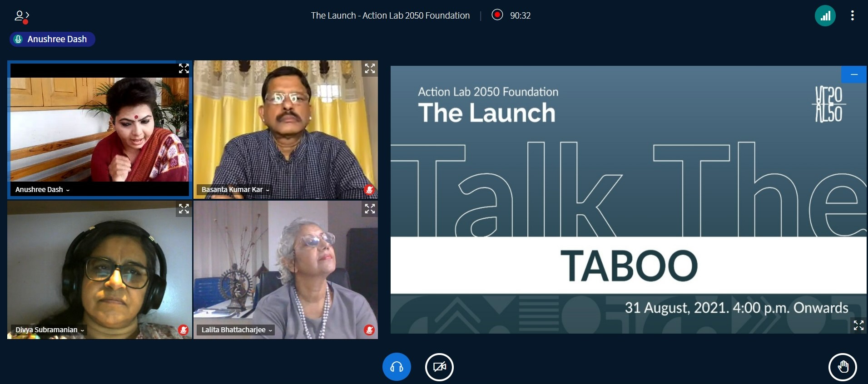
Task: Expand Lalita Bhattacharjee video to fullscreen
Action: pyautogui.click(x=370, y=209)
